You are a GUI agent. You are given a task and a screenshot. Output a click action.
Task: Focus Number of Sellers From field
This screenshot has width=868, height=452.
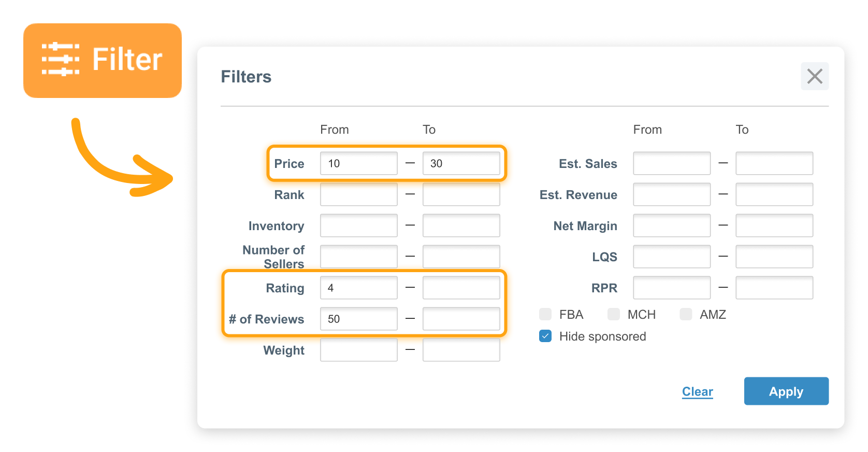pyautogui.click(x=358, y=257)
